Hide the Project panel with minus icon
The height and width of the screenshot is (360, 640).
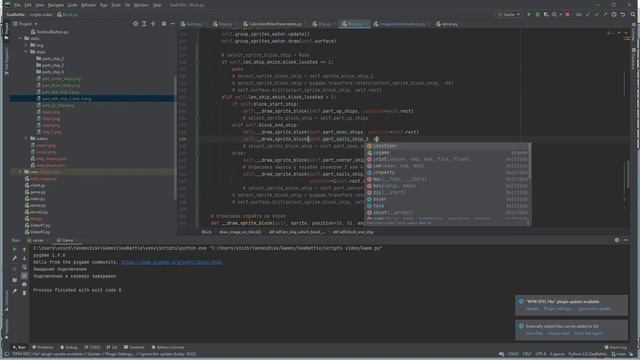[172, 24]
